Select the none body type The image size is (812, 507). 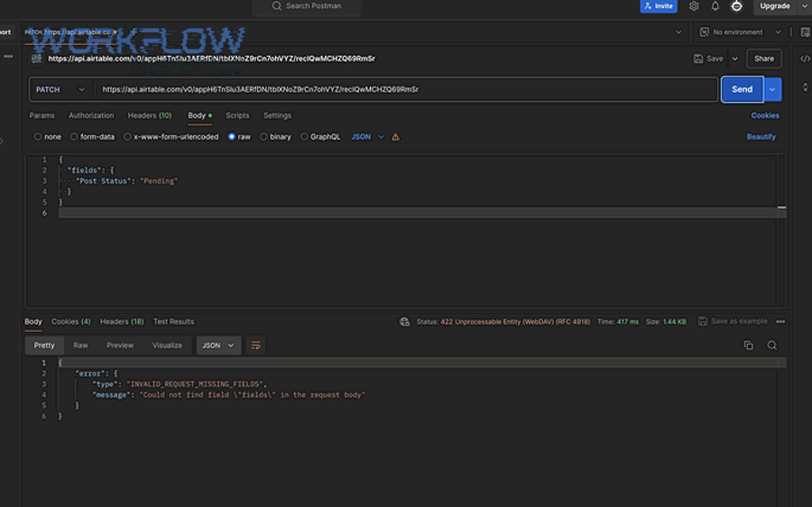(x=38, y=137)
